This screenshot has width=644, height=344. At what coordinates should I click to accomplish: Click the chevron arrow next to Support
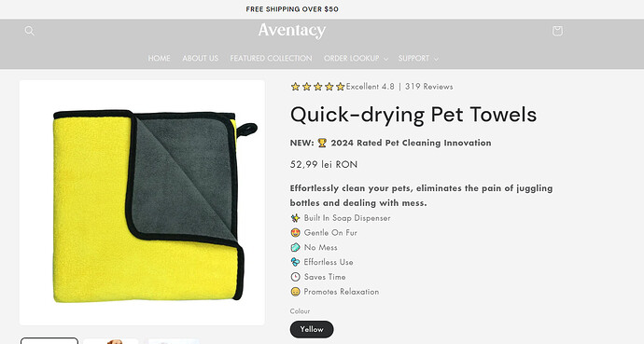coord(436,59)
